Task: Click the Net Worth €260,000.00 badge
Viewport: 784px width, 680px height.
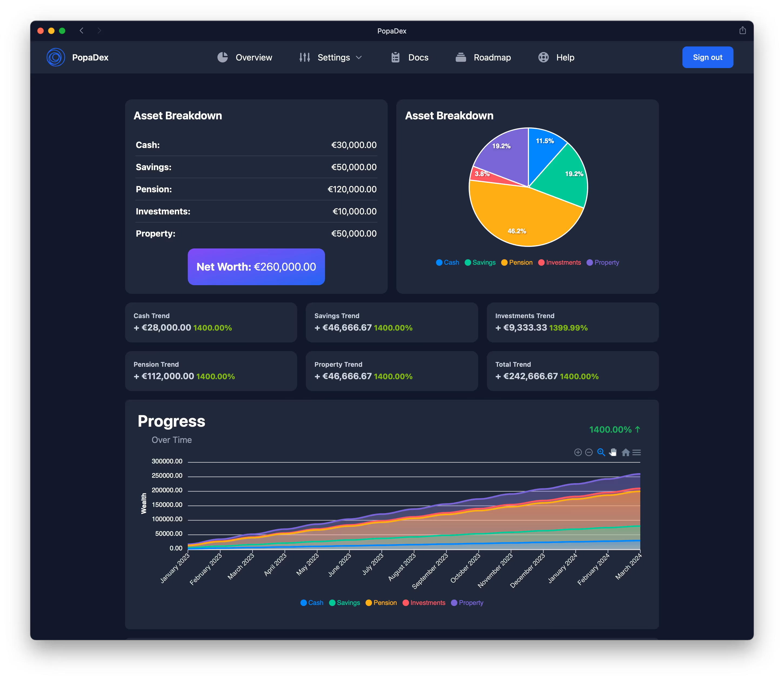Action: (x=256, y=267)
